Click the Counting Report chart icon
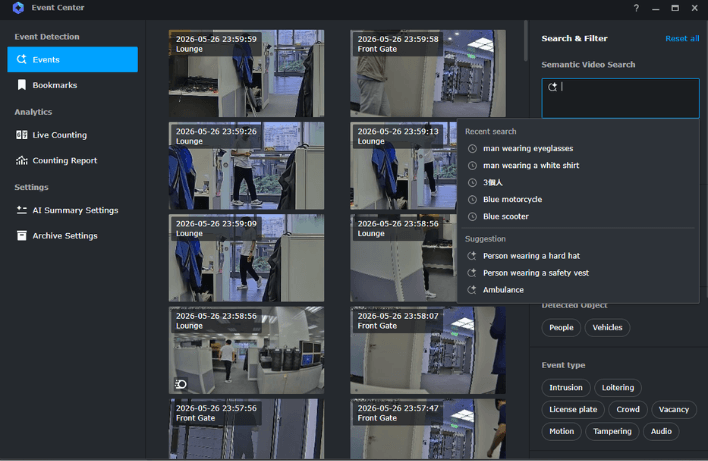 point(21,160)
